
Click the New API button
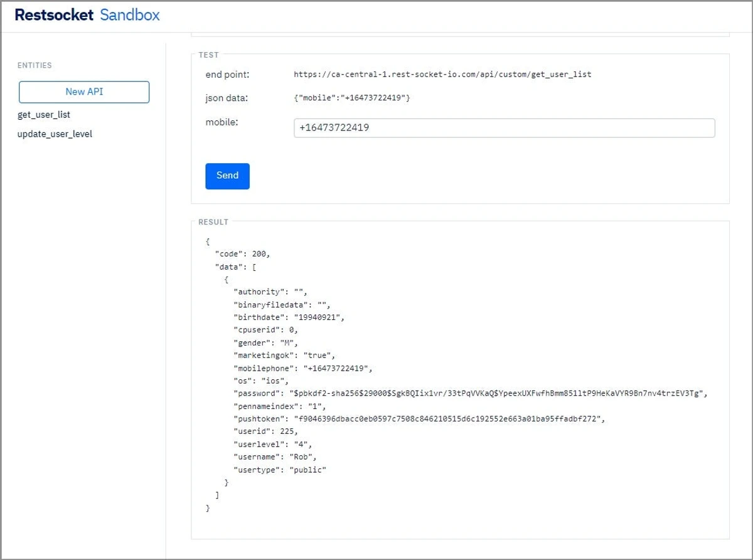click(84, 92)
